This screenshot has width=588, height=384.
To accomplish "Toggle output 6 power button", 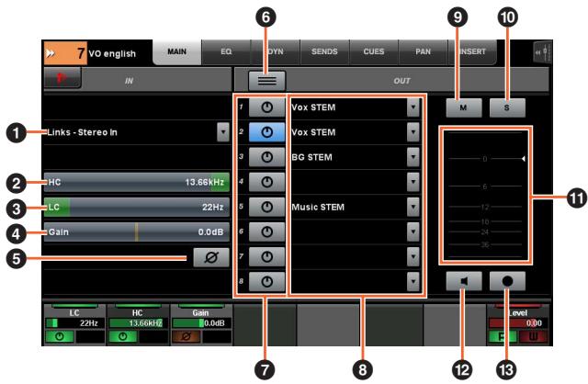I will click(267, 232).
